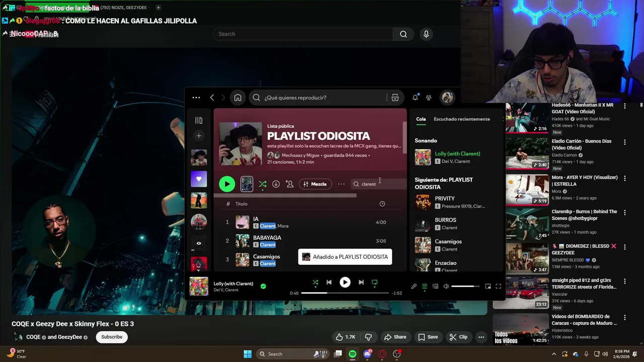This screenshot has width=644, height=362.
Task: Open options for Mora - AYER Y HOY
Action: (x=625, y=178)
